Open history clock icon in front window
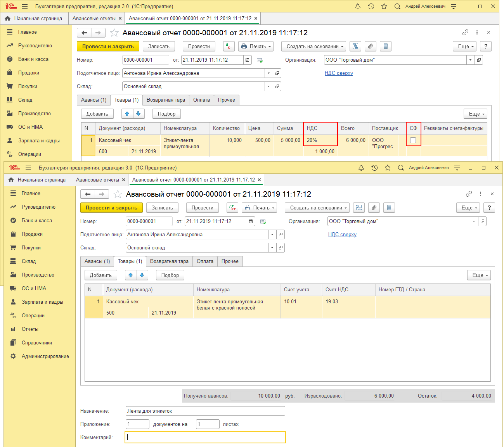The height and width of the screenshot is (448, 504). pos(374,168)
